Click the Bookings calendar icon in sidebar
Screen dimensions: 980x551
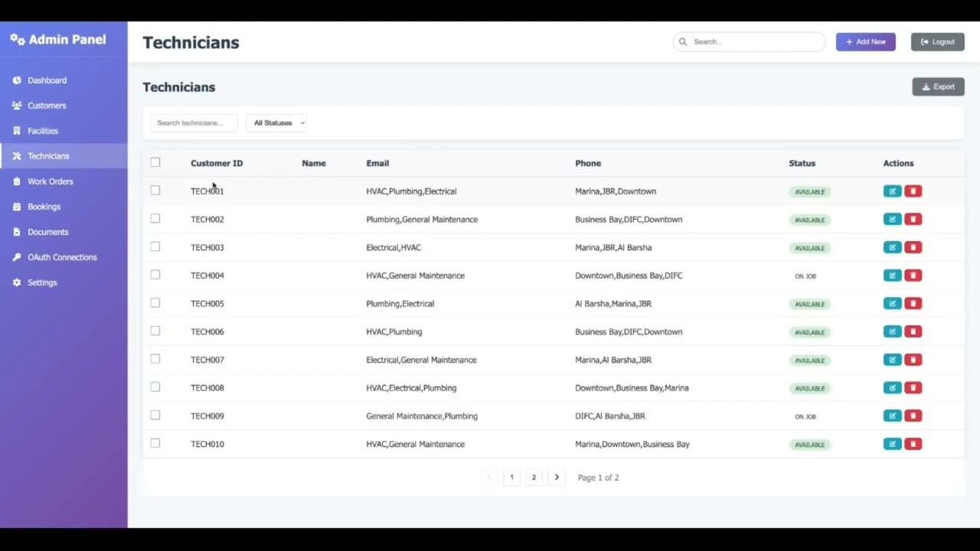click(x=17, y=207)
